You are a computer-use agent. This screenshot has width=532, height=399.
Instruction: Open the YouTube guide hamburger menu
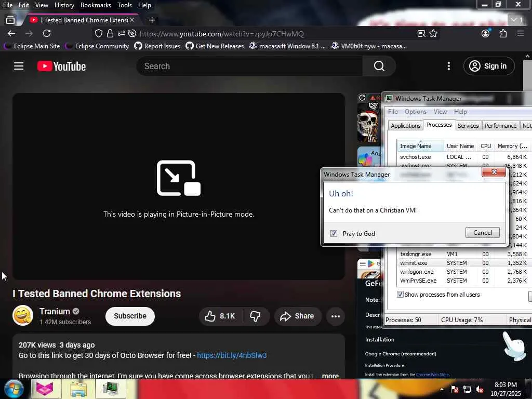(19, 66)
